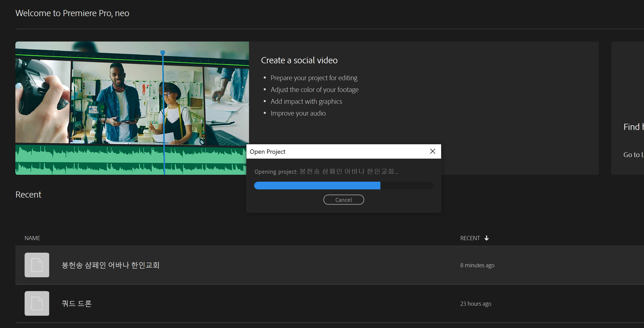Select the Improve your audio tutorial item

tap(298, 113)
